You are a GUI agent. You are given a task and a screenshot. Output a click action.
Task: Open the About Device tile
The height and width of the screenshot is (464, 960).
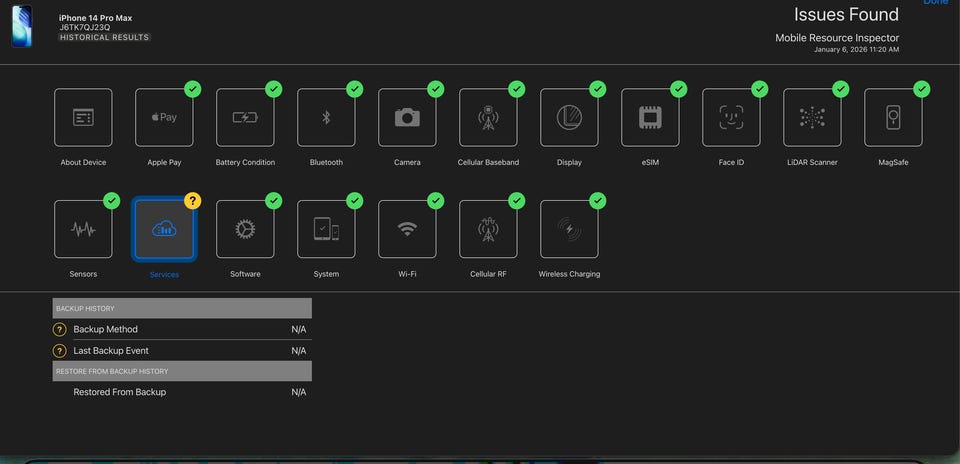[83, 118]
